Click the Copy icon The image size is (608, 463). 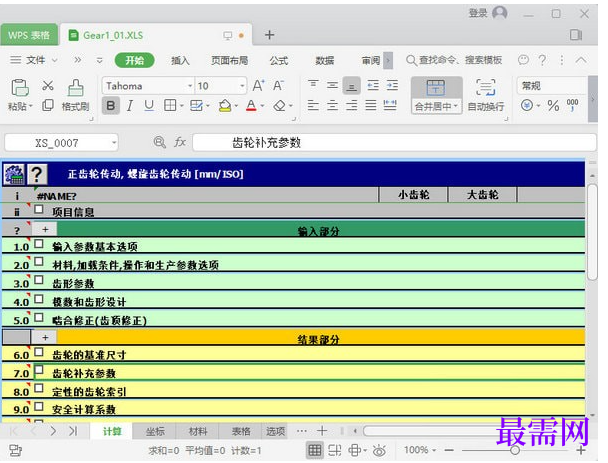(48, 105)
